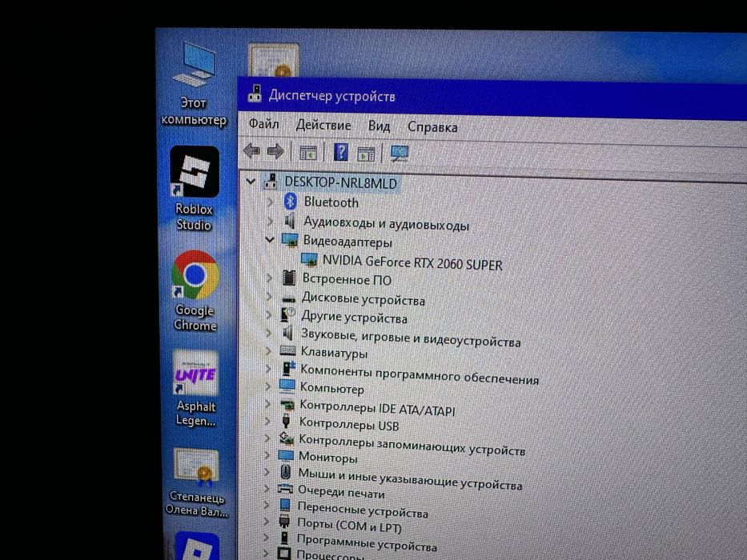This screenshot has height=560, width=747.
Task: Select Roblox Studio desktop shortcut
Action: tap(195, 189)
